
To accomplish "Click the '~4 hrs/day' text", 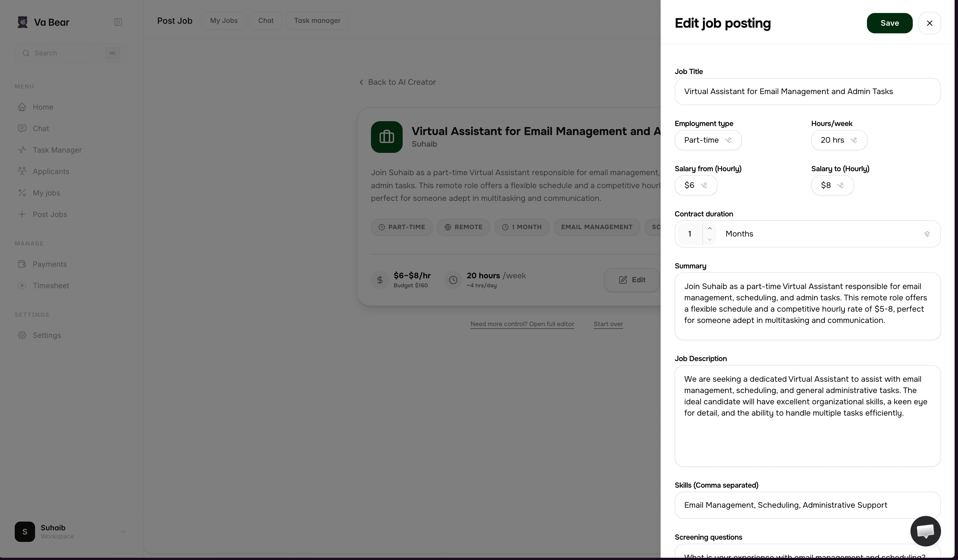I will pos(482,286).
